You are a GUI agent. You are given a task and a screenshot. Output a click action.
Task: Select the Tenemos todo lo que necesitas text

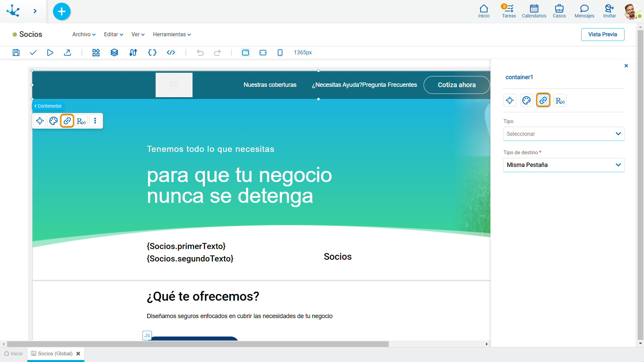[x=211, y=149]
